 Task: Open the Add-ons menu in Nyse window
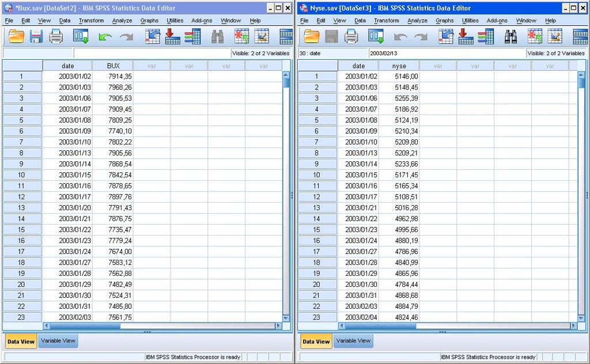pos(497,21)
